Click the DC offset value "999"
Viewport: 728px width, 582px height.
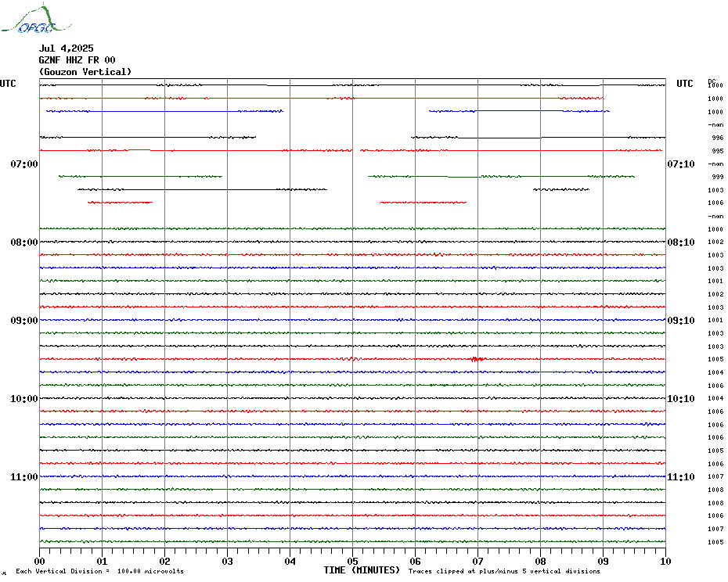coord(718,178)
